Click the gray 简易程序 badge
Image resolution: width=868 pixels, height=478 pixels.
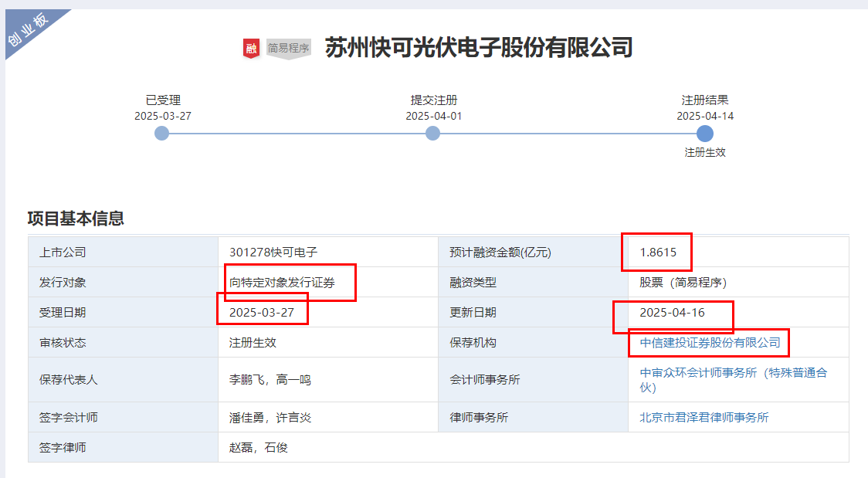(288, 48)
